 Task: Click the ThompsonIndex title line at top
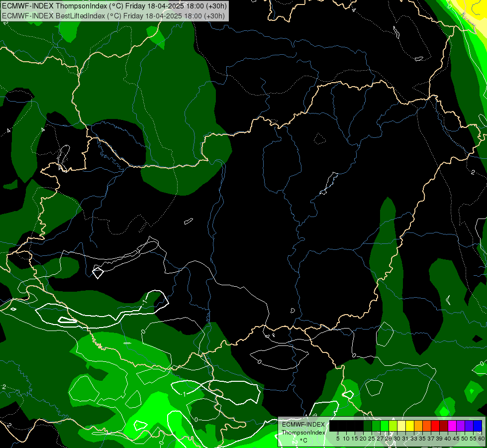(x=114, y=6)
